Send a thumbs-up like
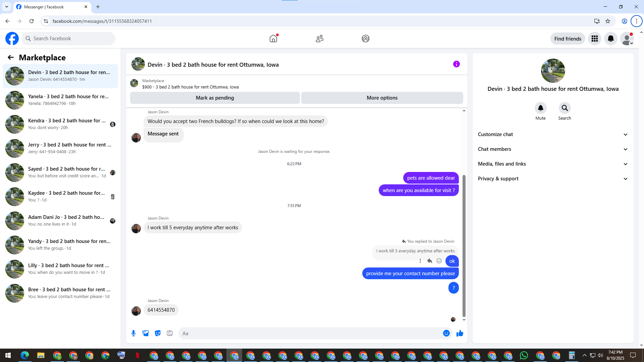The image size is (644, 362). (460, 333)
